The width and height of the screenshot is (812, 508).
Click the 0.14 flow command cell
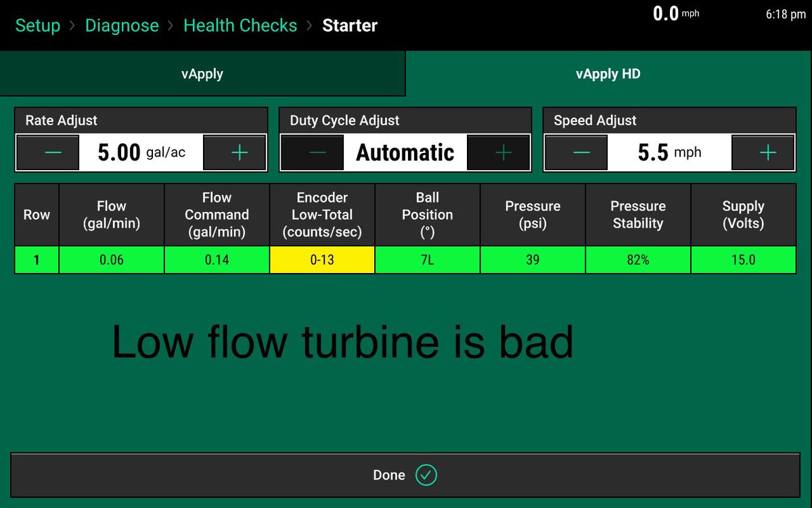click(x=217, y=260)
